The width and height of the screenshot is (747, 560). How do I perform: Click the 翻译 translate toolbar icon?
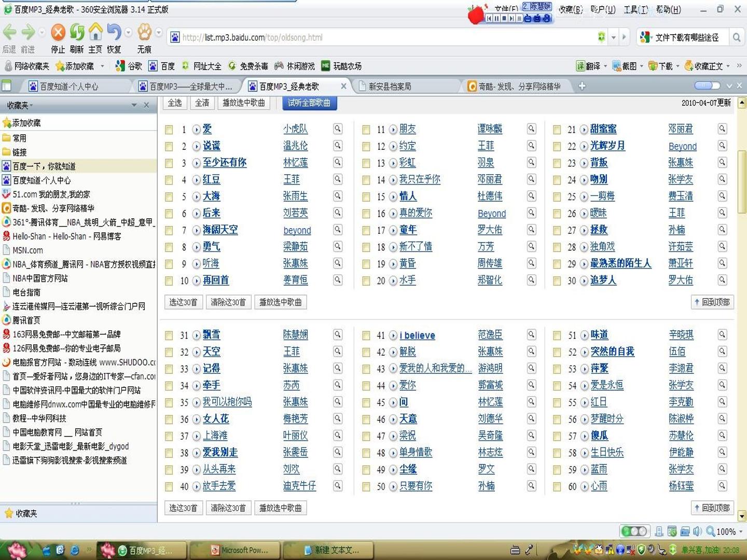(588, 66)
